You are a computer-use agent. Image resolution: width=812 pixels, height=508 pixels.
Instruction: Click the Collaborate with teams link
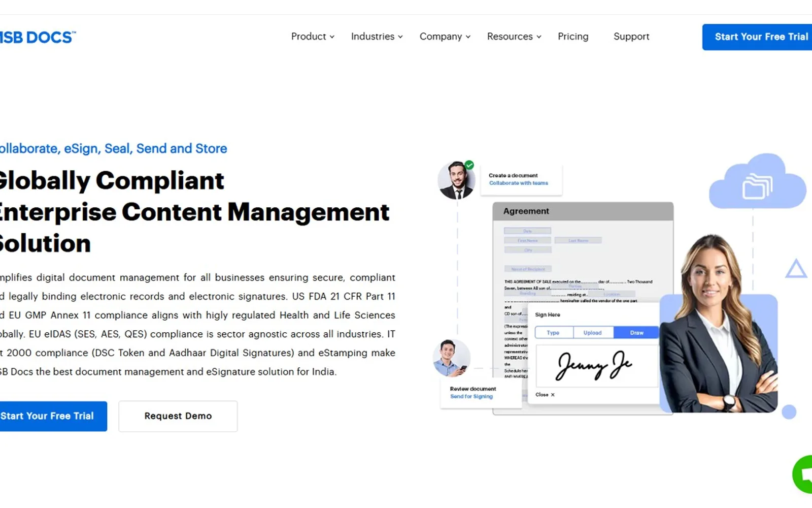pos(519,183)
